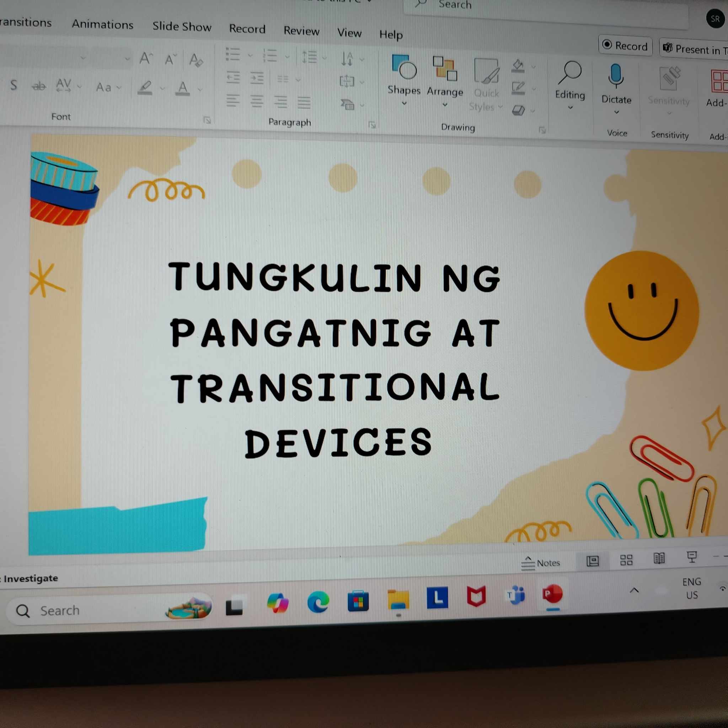Align text right
The width and height of the screenshot is (728, 728).
coord(280,102)
